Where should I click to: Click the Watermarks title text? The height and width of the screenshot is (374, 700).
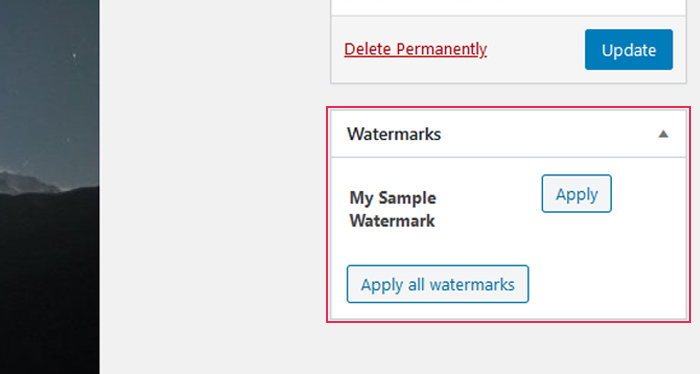click(x=394, y=134)
